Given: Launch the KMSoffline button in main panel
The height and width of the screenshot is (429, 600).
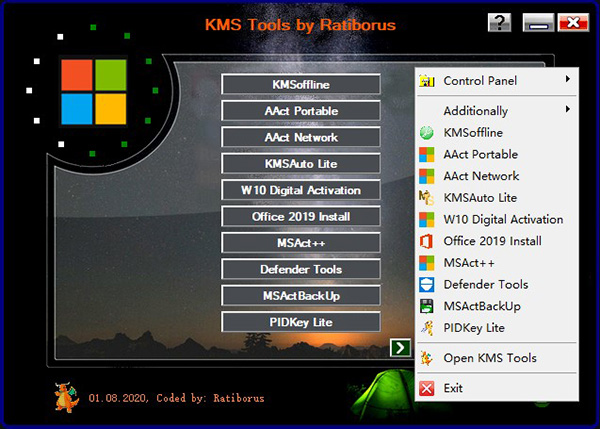Looking at the screenshot, I should tap(301, 84).
